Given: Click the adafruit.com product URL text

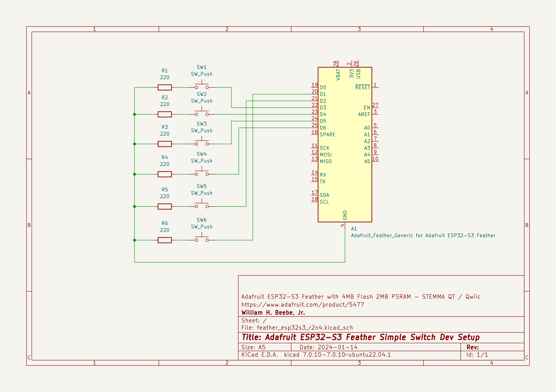Looking at the screenshot, I should point(303,305).
